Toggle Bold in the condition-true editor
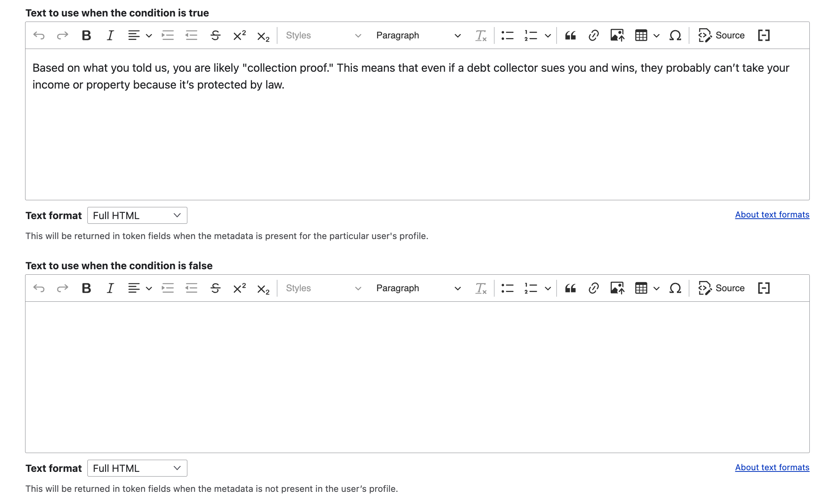 tap(86, 36)
